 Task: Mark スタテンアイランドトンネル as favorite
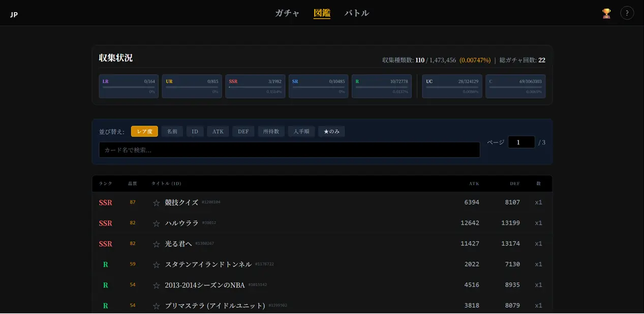[157, 265]
